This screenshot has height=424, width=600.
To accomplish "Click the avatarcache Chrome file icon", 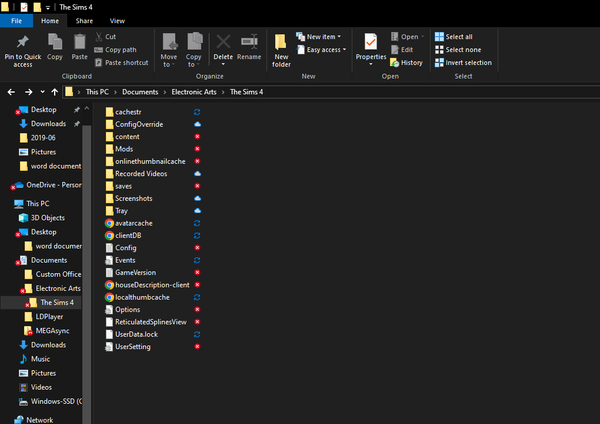I will tap(109, 223).
